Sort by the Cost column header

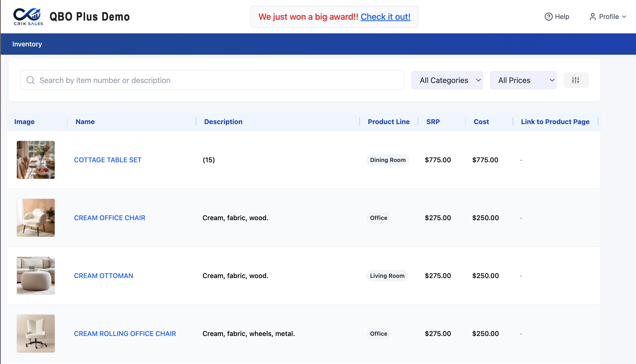(x=481, y=122)
